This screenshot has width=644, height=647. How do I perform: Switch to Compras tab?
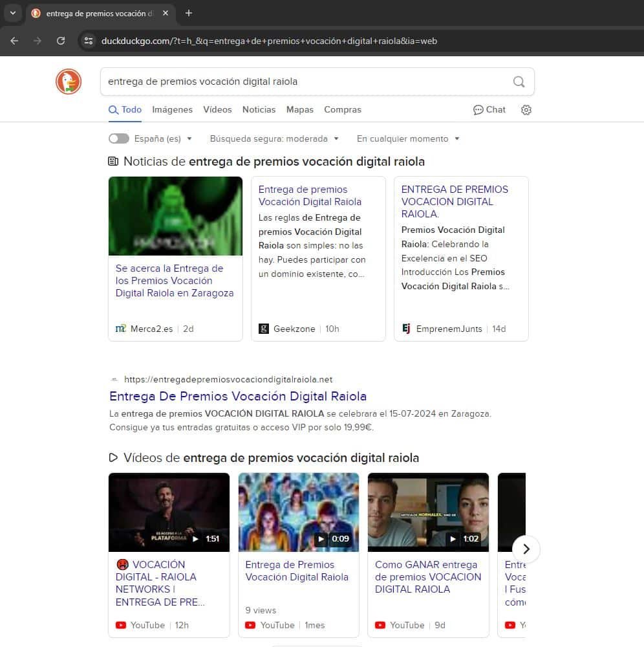[343, 110]
